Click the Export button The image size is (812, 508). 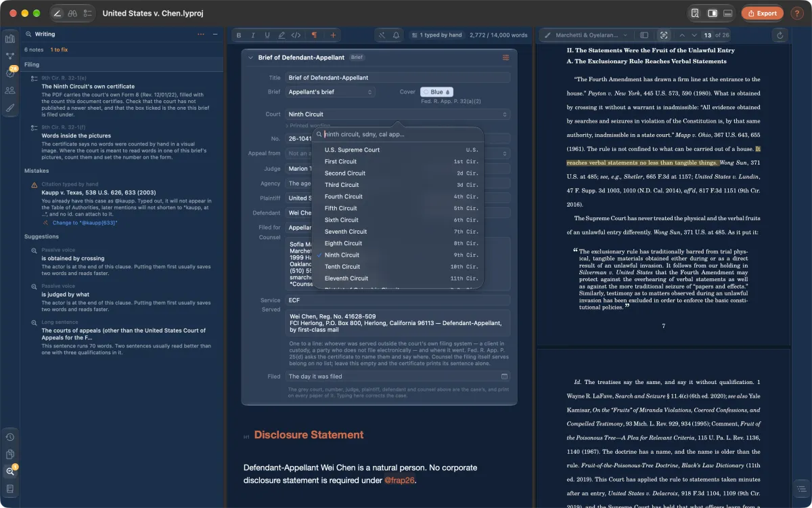[x=762, y=13]
